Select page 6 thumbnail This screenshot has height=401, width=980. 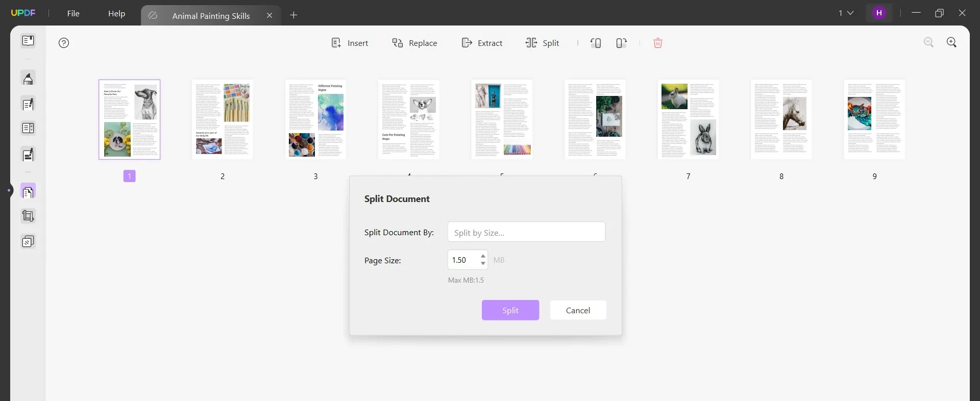[595, 119]
